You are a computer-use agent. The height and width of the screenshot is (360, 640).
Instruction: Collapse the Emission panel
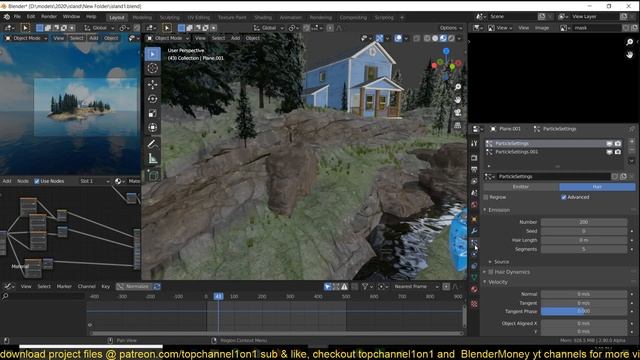(499, 210)
